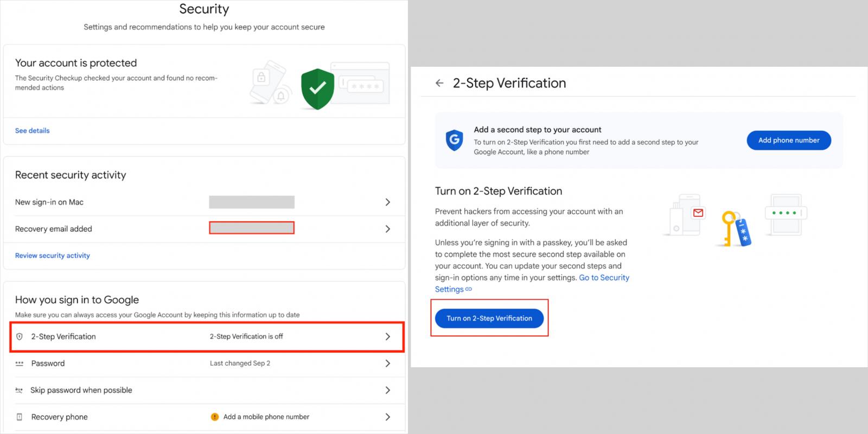Click the redacted date box beside New sign-in on Mac
Screen dimensions: 868x434
coord(252,202)
